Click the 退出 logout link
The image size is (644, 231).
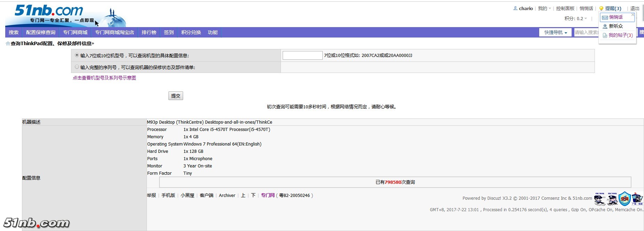pos(635,9)
